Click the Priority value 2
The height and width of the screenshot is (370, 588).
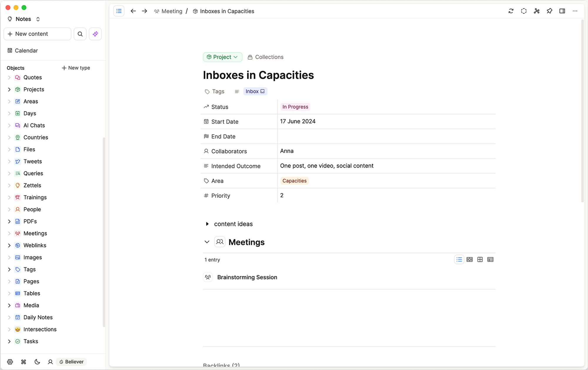[x=282, y=196]
